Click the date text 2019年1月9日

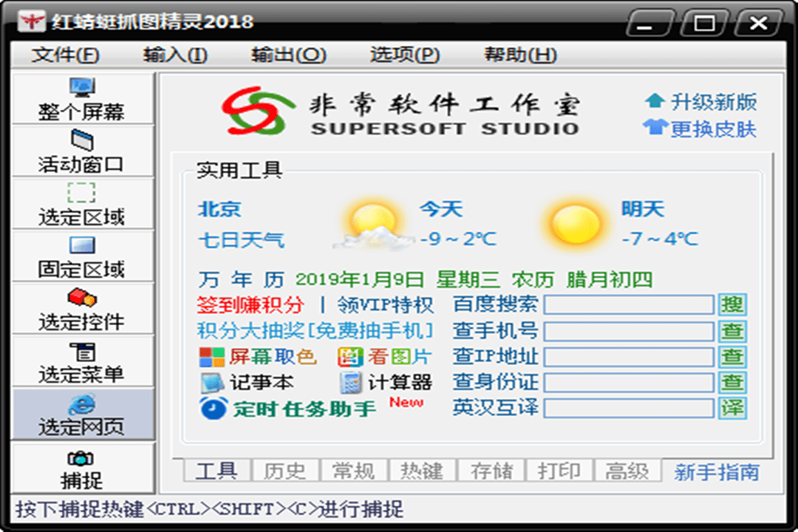[x=360, y=279]
